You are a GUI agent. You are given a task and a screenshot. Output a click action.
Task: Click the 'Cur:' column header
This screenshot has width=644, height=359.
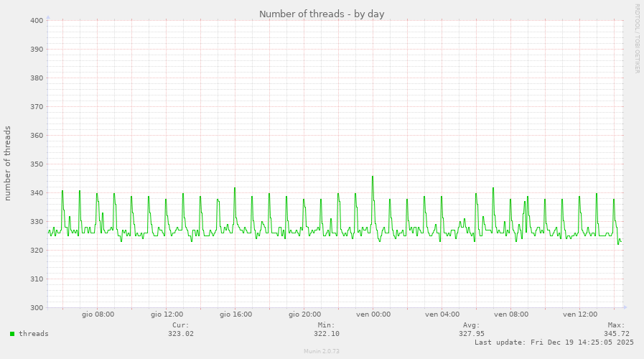tap(181, 325)
